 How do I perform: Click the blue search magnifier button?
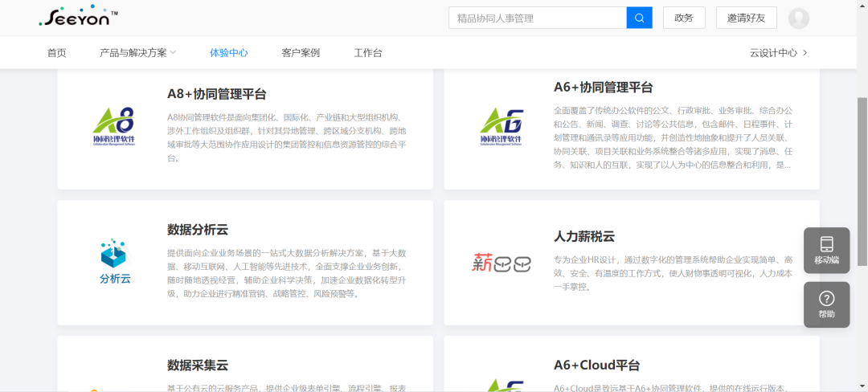click(x=639, y=18)
